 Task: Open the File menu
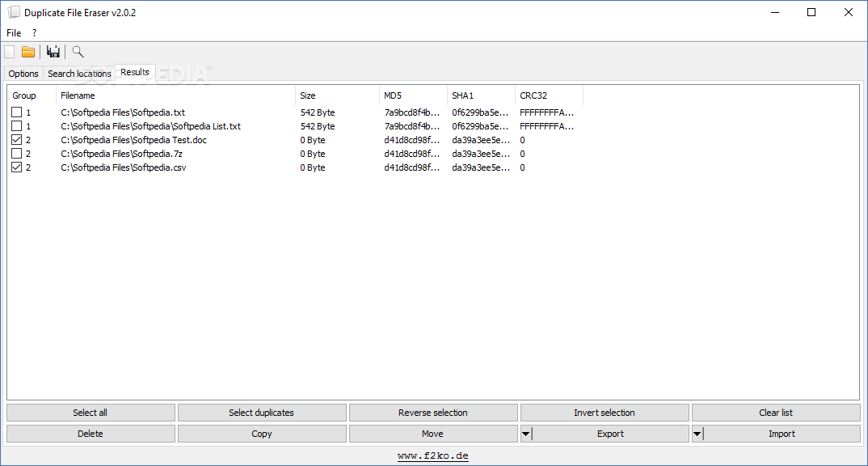tap(14, 32)
